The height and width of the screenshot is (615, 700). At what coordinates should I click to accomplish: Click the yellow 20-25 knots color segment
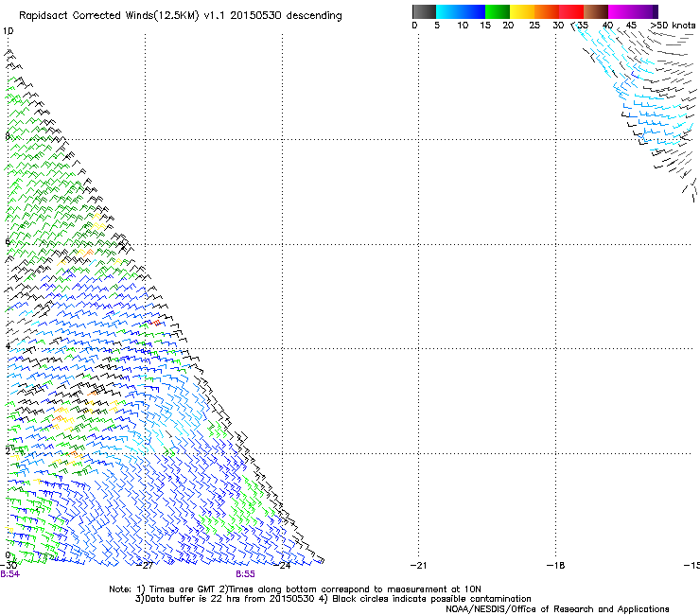(x=522, y=11)
